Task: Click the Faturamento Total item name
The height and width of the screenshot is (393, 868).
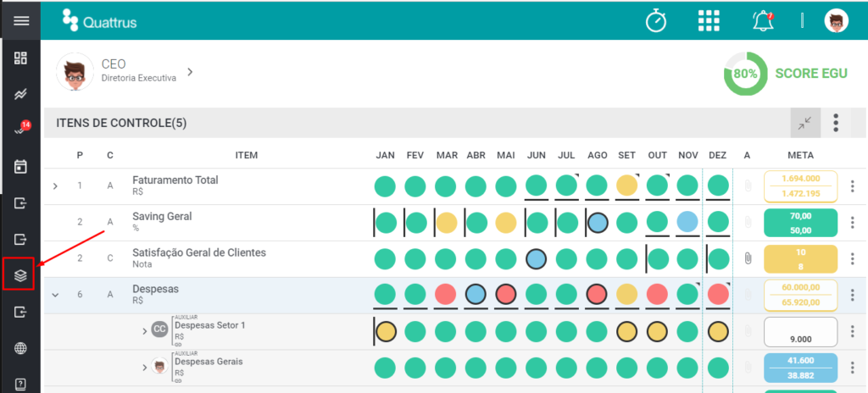Action: [175, 180]
